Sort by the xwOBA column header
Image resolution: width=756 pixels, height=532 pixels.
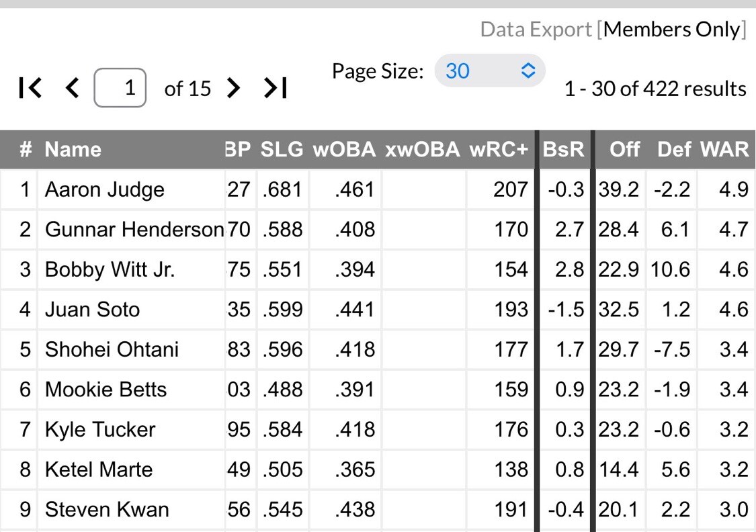[x=423, y=149]
